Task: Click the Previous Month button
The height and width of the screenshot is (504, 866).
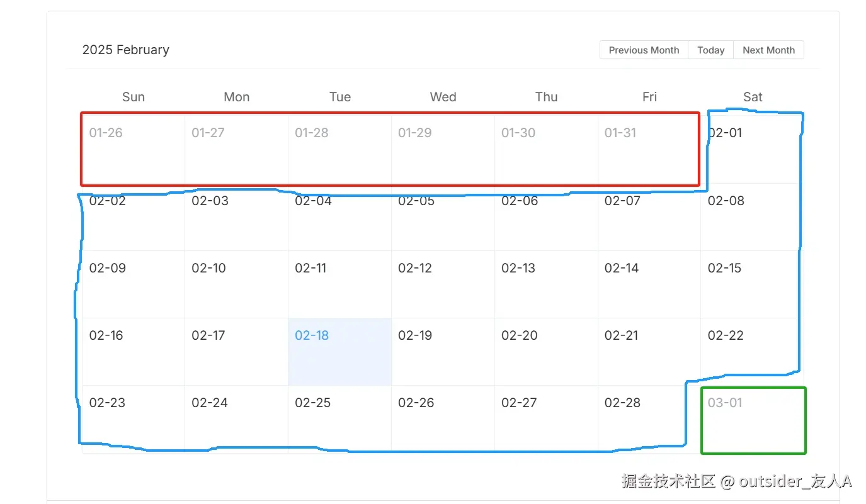Action: click(x=644, y=50)
